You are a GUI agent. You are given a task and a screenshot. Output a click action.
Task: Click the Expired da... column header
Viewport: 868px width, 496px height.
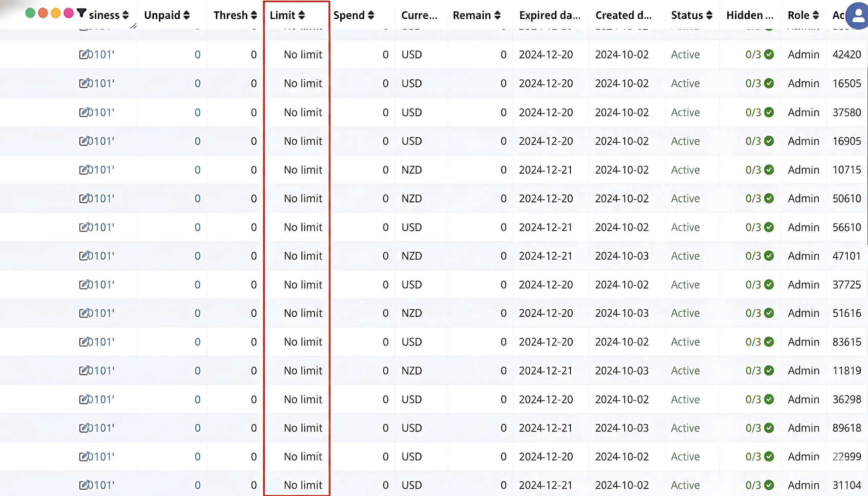coord(550,15)
